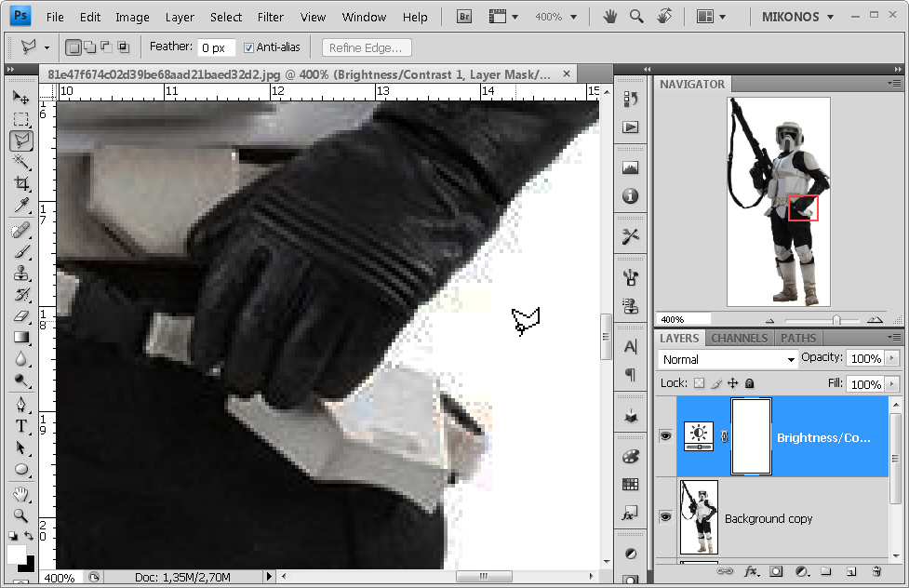Choose Subtract from selection mode

tap(107, 47)
